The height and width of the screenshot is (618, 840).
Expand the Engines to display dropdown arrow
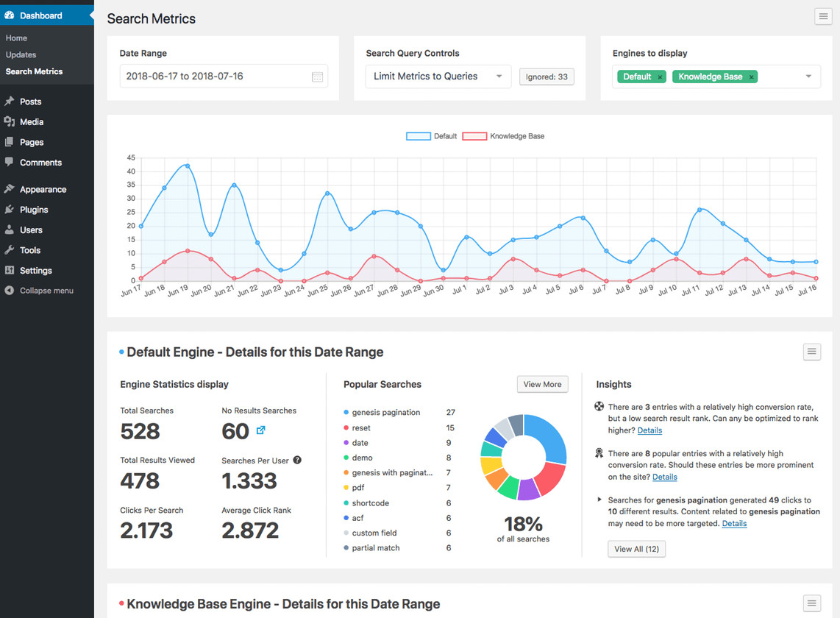pos(808,77)
